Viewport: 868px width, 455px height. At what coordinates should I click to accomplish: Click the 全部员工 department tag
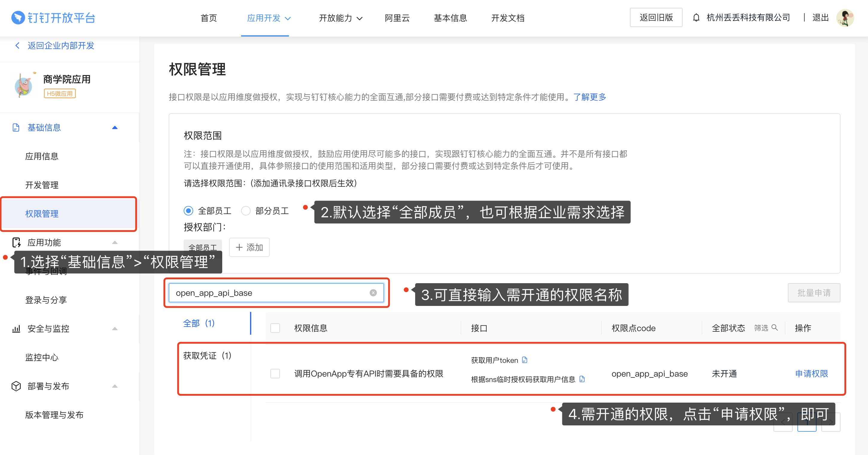pos(202,247)
